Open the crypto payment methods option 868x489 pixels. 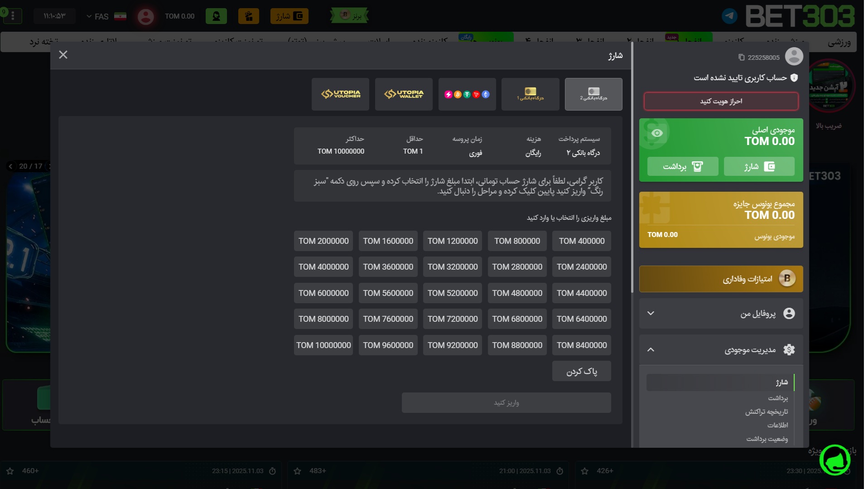(466, 94)
